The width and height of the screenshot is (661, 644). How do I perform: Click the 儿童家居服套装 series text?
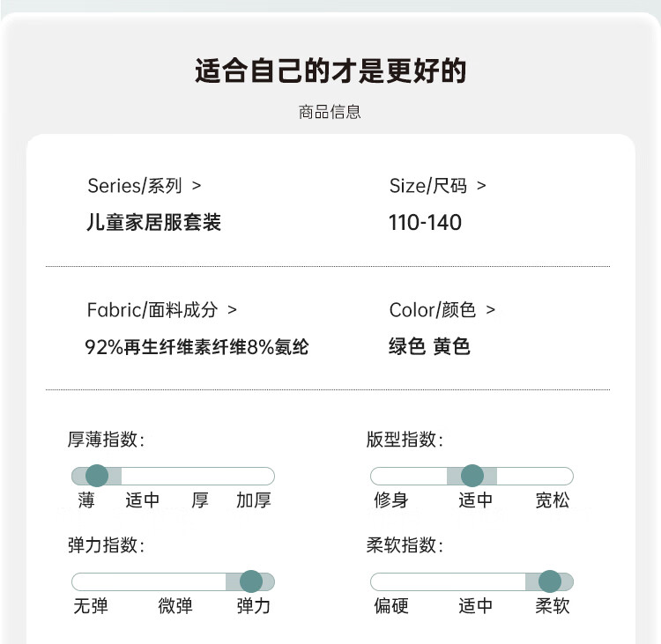154,222
